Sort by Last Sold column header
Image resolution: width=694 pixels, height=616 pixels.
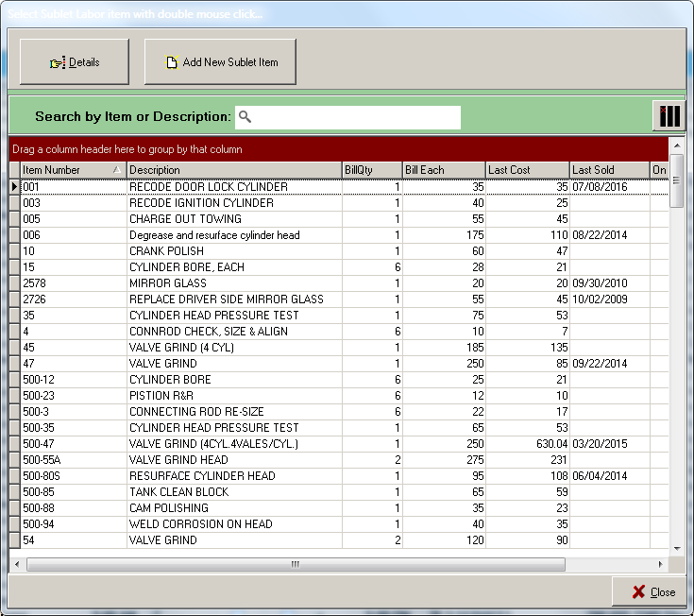tap(608, 170)
